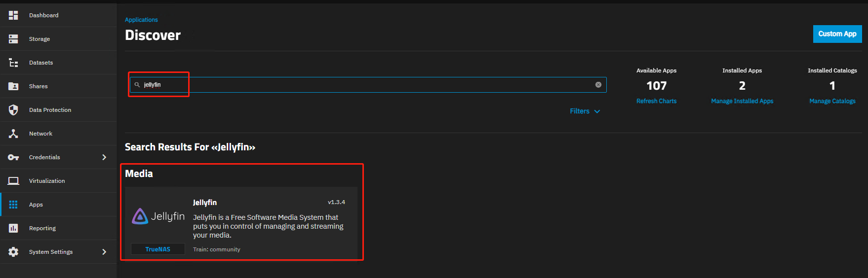This screenshot has height=278, width=868.
Task: Expand the Filters dropdown
Action: 585,111
